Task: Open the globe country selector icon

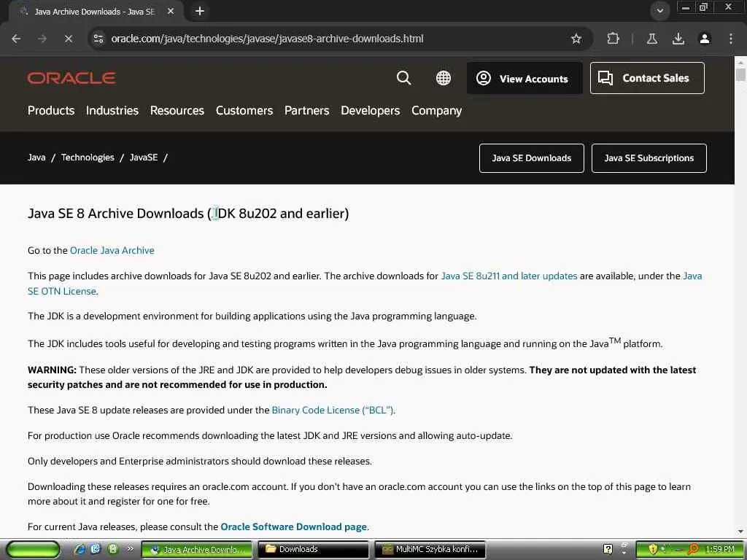Action: click(x=443, y=78)
